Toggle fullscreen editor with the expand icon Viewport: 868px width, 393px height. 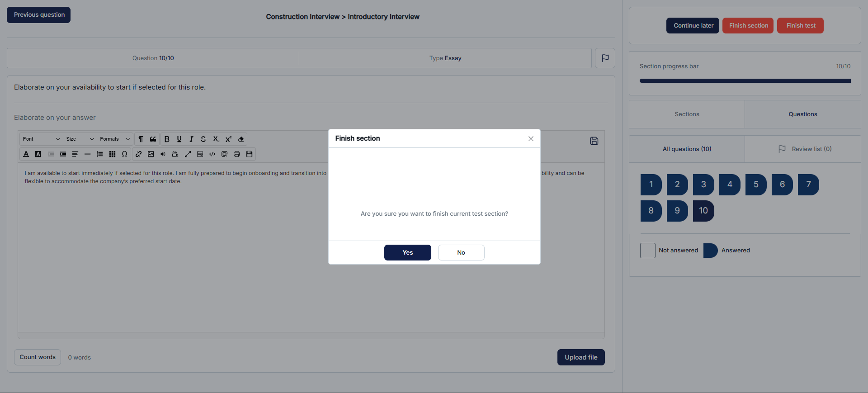188,154
